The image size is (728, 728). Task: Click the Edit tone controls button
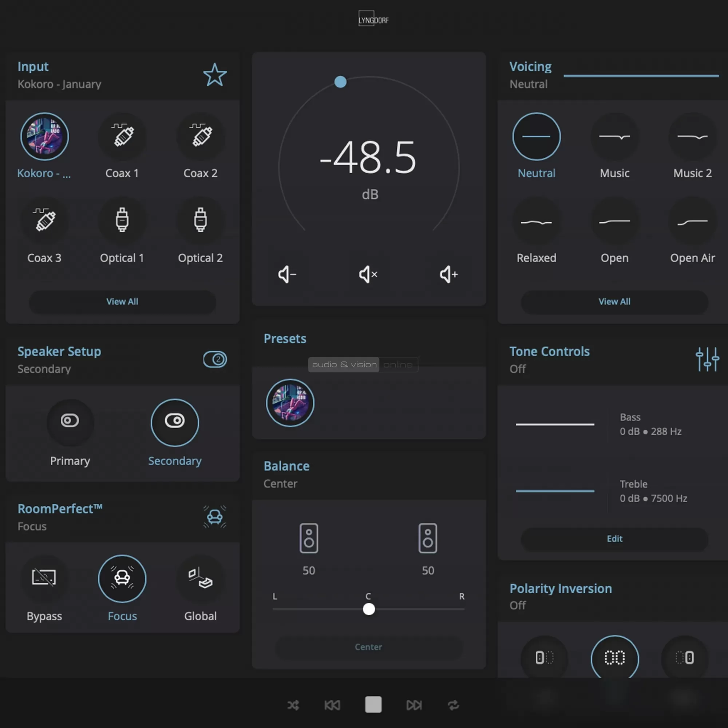point(614,539)
